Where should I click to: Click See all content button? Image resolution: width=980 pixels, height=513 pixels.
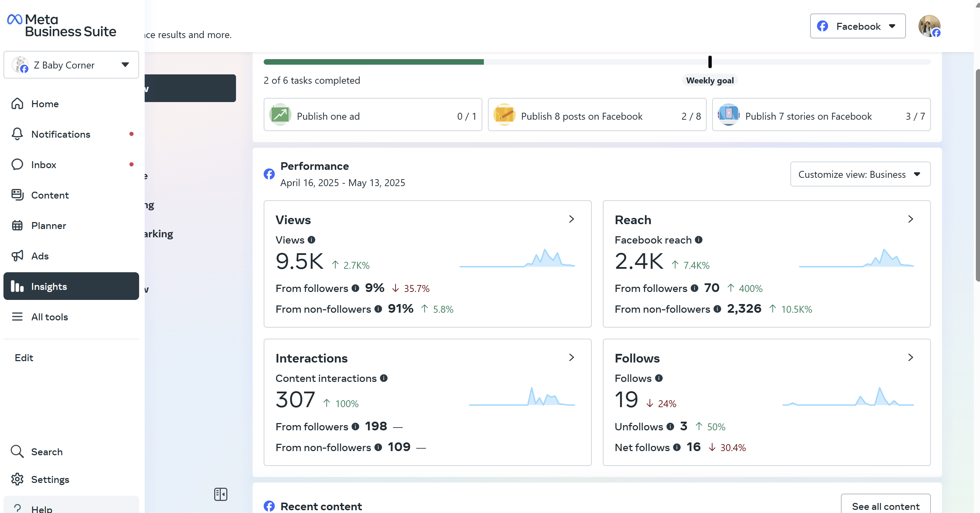pyautogui.click(x=885, y=506)
